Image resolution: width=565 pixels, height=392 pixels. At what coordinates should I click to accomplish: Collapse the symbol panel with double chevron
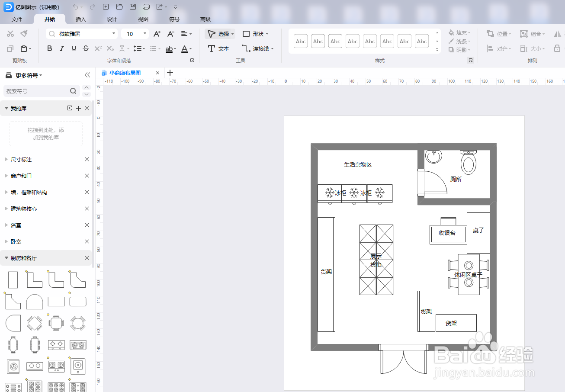point(87,75)
